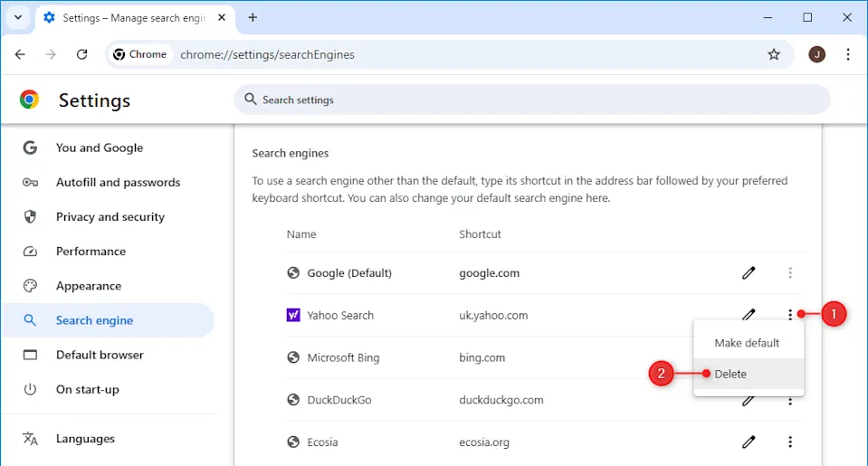This screenshot has width=868, height=466.
Task: Expand the tab search dropdown arrow
Action: click(x=17, y=17)
